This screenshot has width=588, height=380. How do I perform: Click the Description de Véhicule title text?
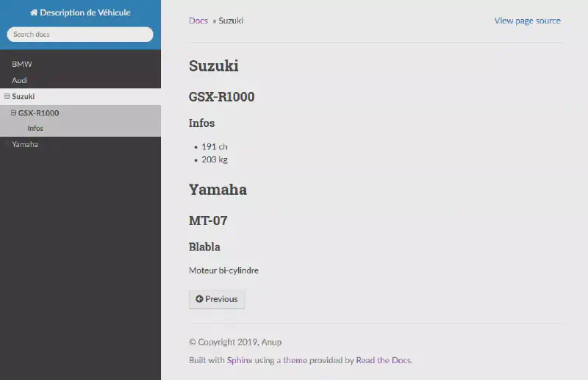(85, 12)
